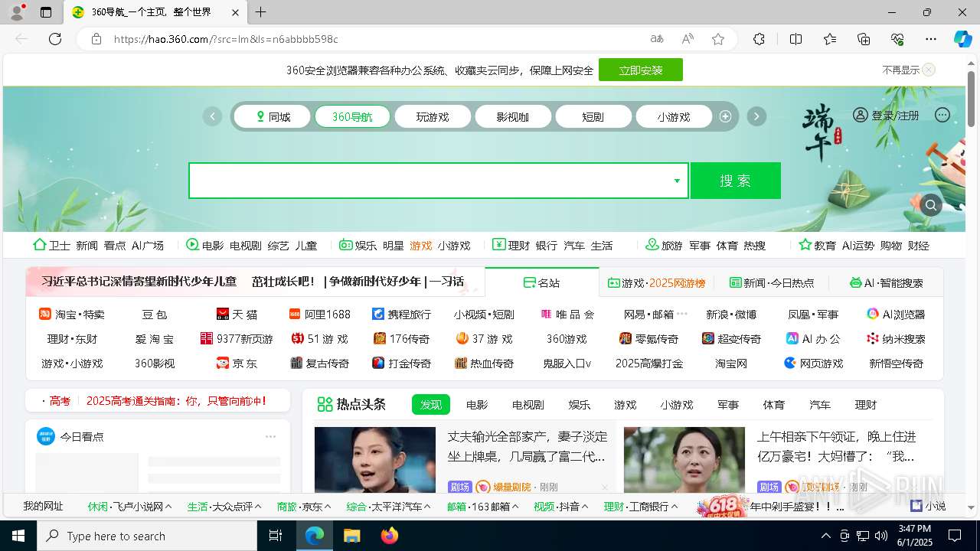Close the 360导航 browser tab
The width and height of the screenshot is (980, 551).
click(x=235, y=12)
